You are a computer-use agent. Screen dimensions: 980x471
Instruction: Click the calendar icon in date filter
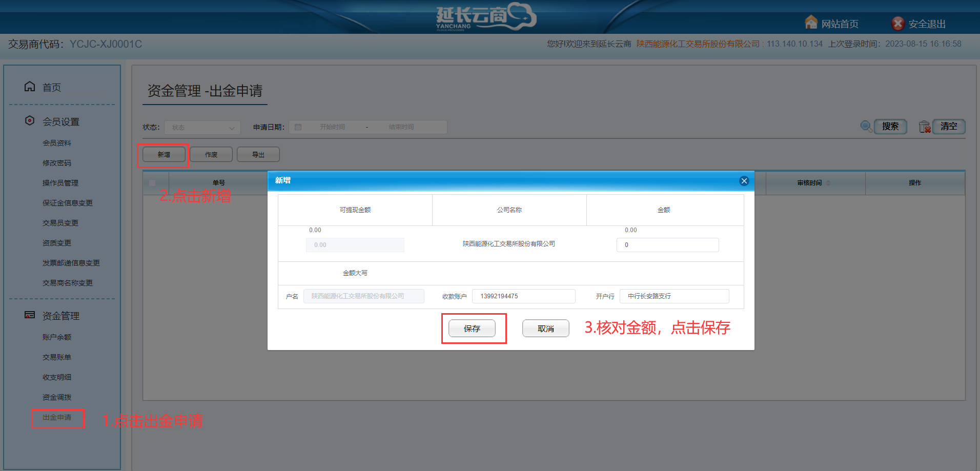pos(298,127)
